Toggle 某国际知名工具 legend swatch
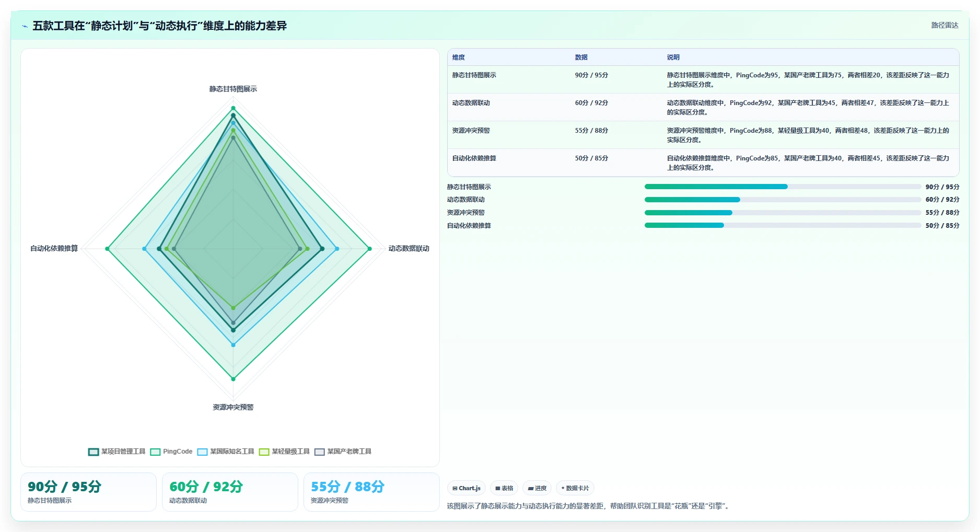This screenshot has width=980, height=532. click(x=202, y=452)
